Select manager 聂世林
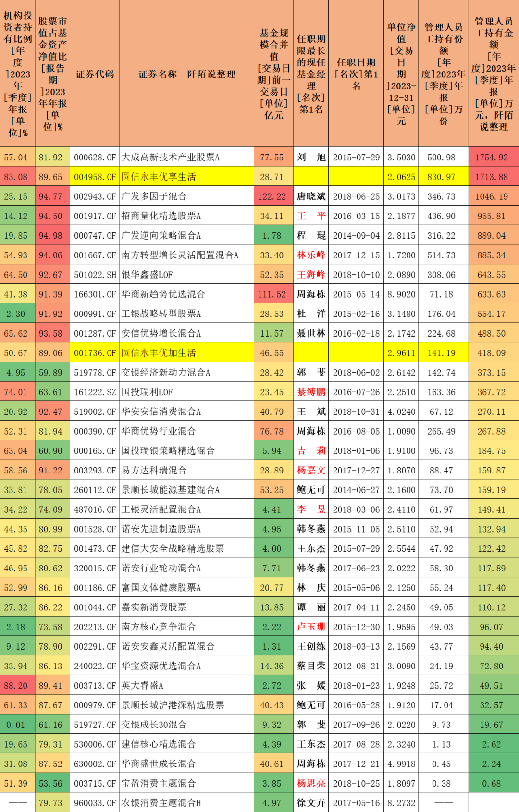 [x=311, y=333]
